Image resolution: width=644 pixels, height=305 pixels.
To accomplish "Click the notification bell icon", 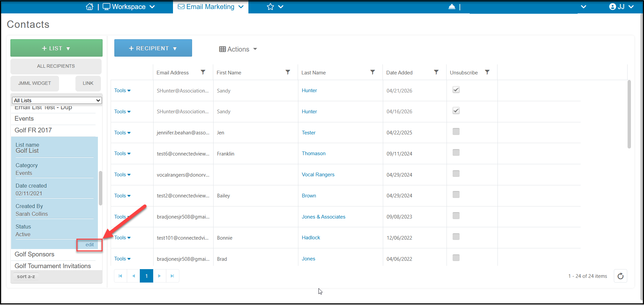I will 452,7.
